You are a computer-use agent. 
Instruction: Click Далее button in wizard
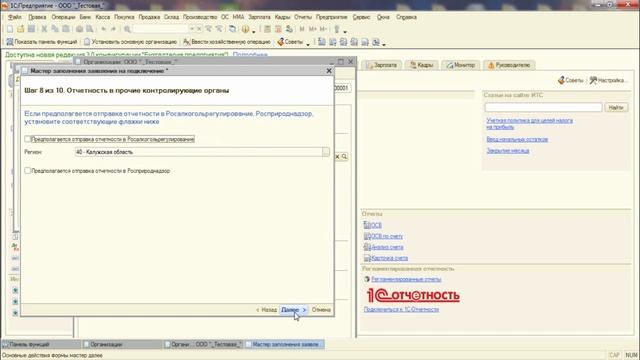[293, 310]
